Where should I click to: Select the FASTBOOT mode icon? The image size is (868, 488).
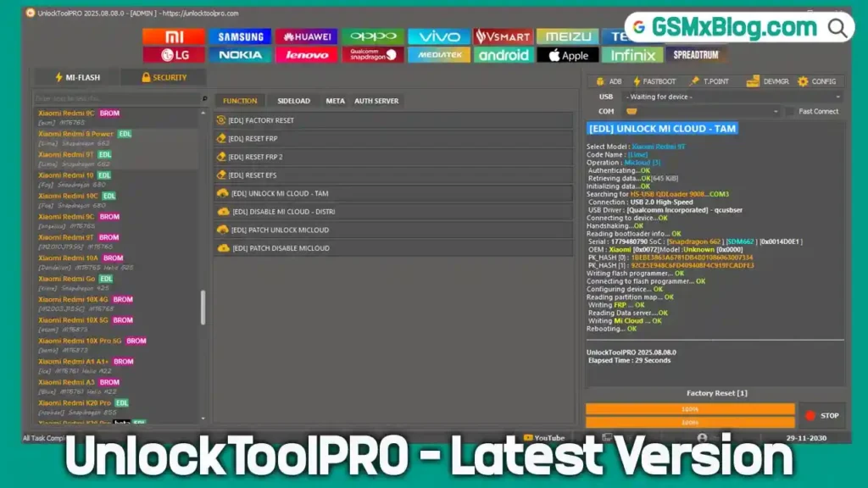[x=657, y=81]
